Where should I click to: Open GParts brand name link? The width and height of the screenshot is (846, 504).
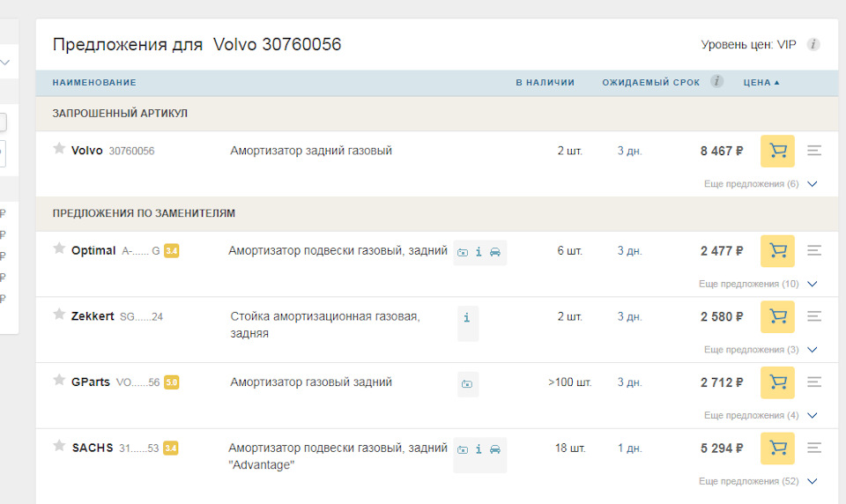click(91, 382)
